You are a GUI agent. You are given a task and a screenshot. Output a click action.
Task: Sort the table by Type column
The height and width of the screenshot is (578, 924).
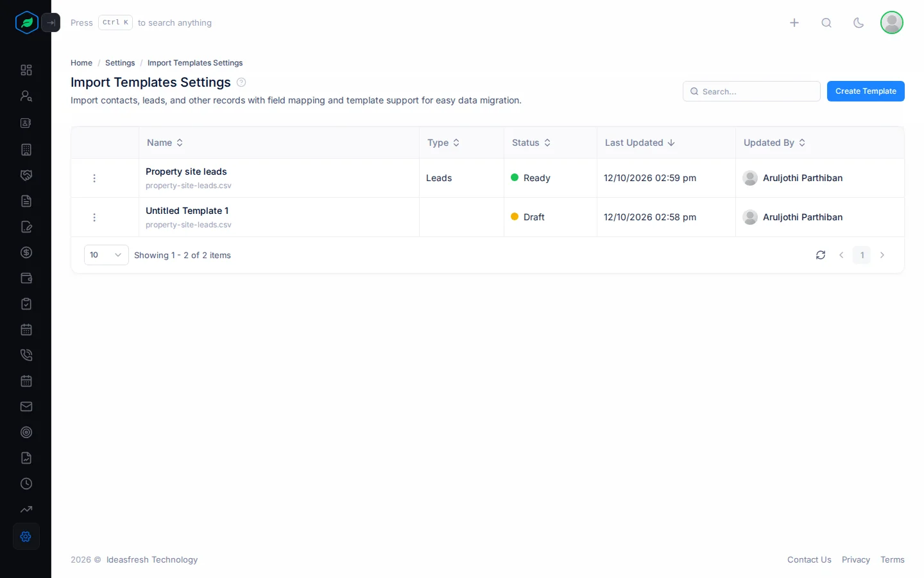click(x=443, y=143)
